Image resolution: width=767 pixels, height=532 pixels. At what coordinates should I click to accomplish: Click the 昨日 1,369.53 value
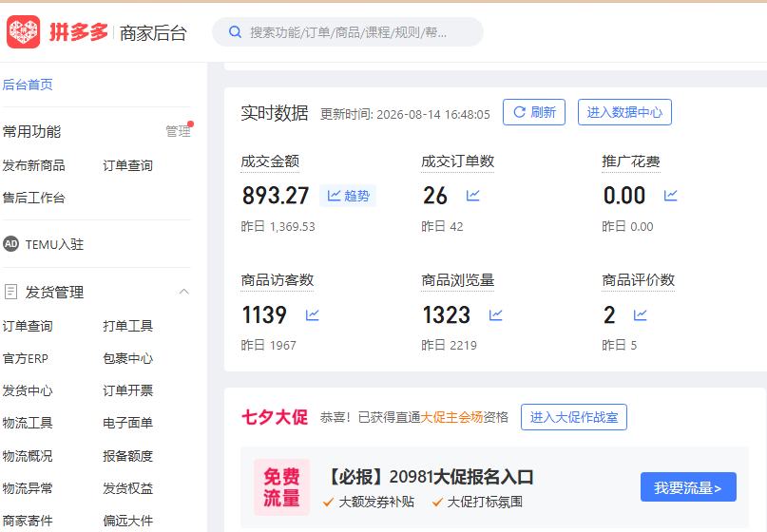tap(278, 226)
